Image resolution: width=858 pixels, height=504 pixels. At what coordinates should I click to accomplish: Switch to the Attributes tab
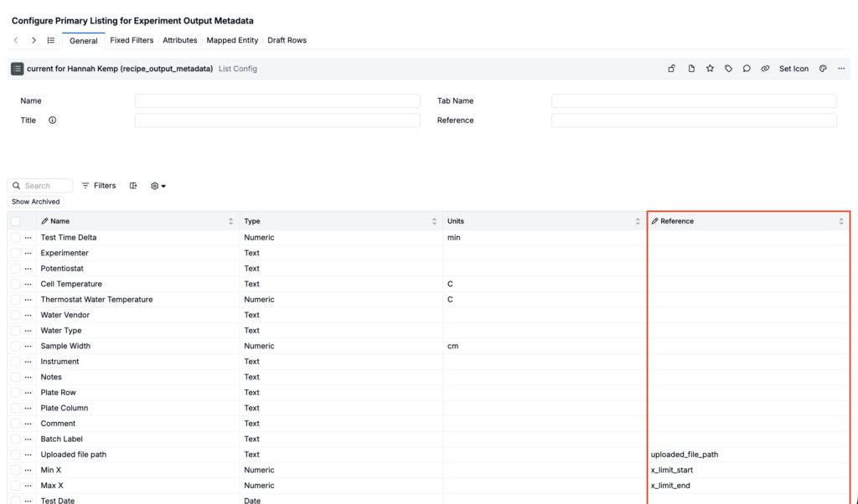click(180, 40)
